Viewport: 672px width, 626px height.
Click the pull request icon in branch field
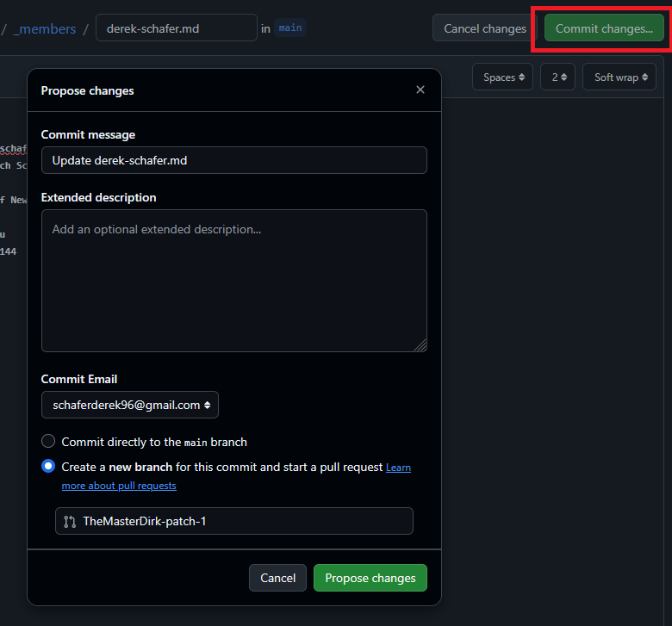pyautogui.click(x=70, y=522)
